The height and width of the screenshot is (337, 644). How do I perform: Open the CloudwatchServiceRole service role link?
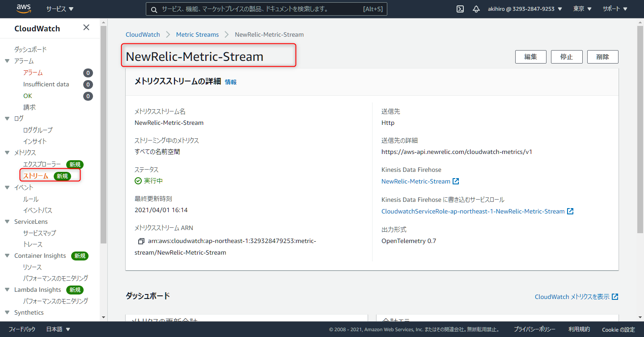click(473, 211)
